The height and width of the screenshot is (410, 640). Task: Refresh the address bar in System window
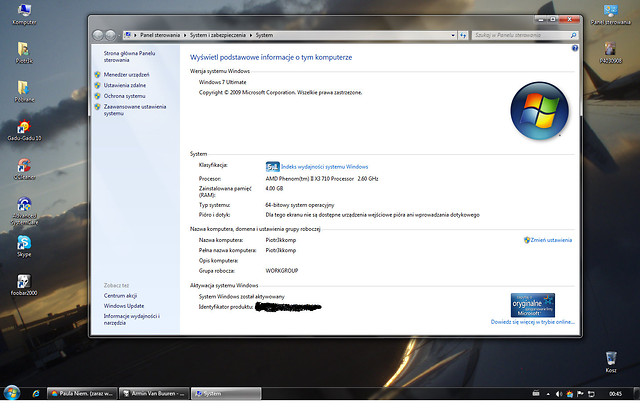point(463,35)
